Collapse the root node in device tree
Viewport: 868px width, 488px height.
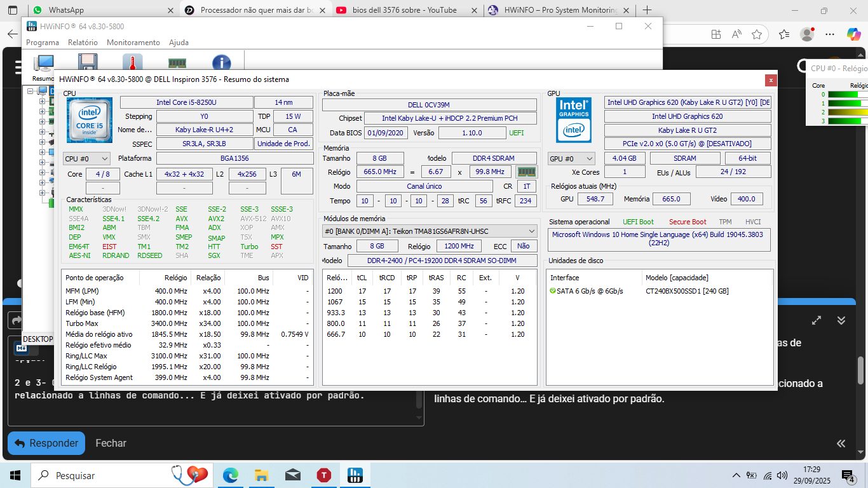30,91
